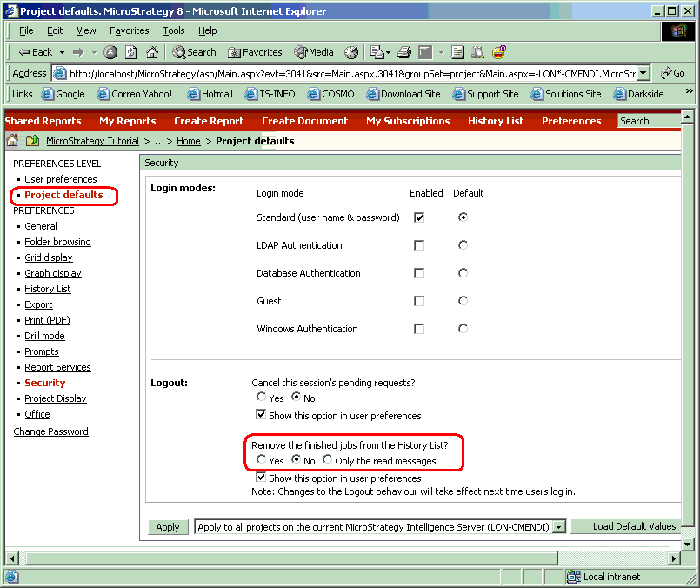This screenshot has height=588, width=700.
Task: Uncheck Standard login mode Enabled checkbox
Action: click(x=419, y=217)
